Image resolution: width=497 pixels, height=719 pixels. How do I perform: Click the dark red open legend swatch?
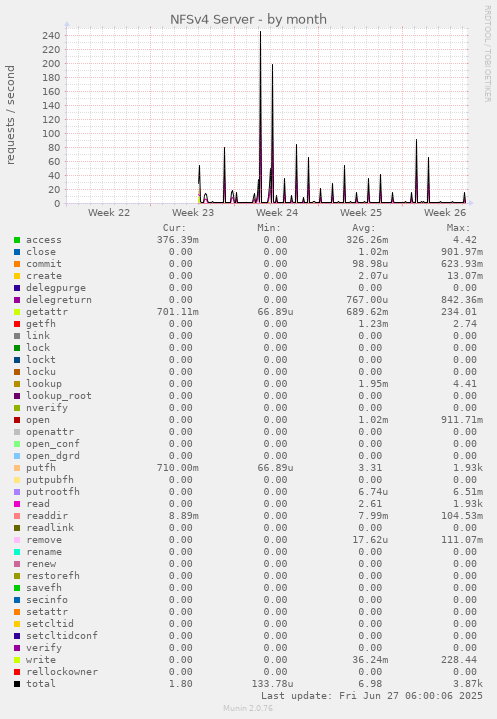pos(17,420)
